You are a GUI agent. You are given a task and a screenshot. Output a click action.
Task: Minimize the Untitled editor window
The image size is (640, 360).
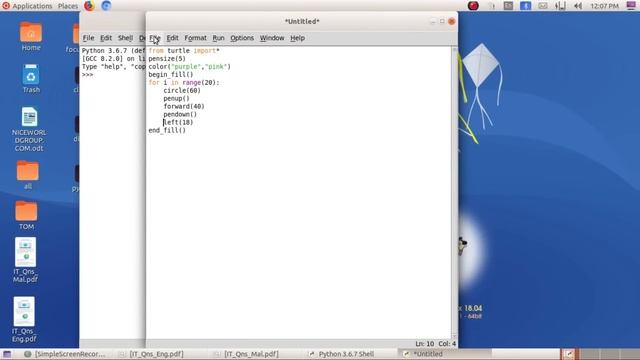click(433, 21)
